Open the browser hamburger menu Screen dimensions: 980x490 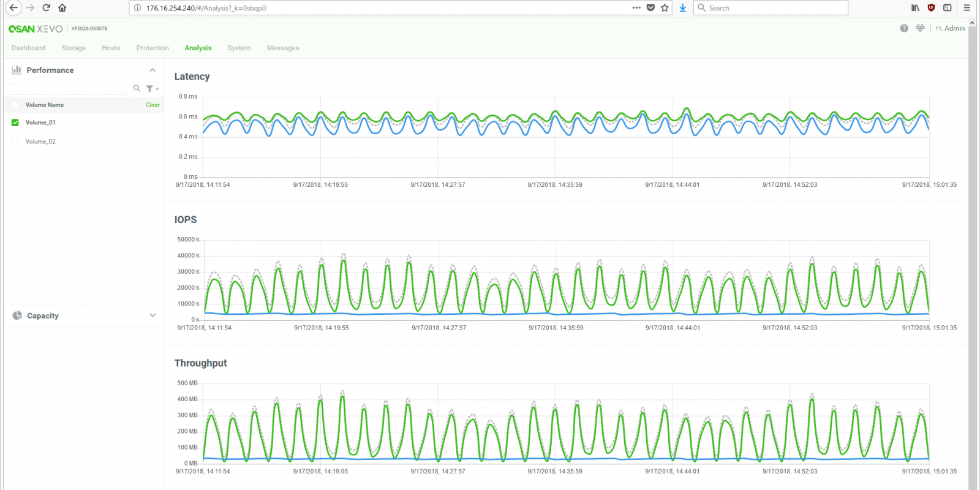pyautogui.click(x=967, y=8)
